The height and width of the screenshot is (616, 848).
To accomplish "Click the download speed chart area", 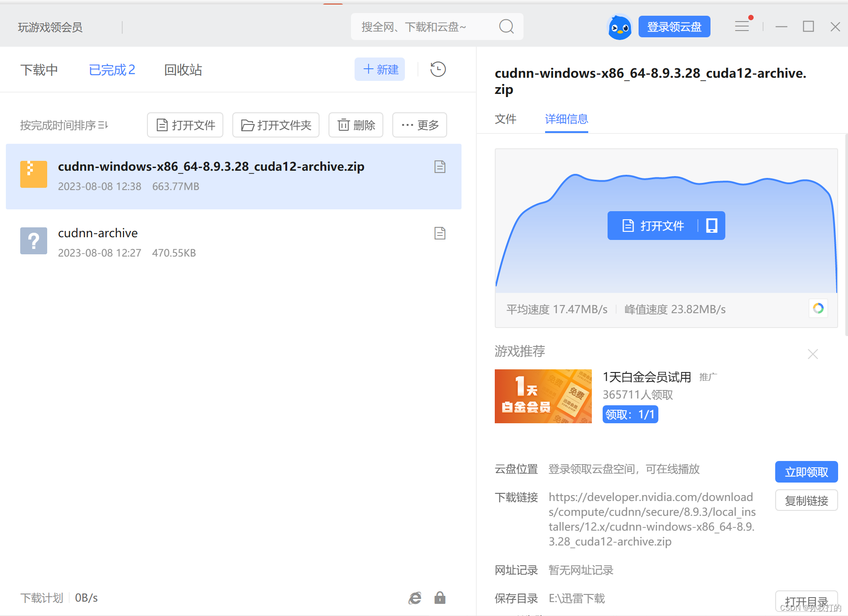I will click(666, 221).
